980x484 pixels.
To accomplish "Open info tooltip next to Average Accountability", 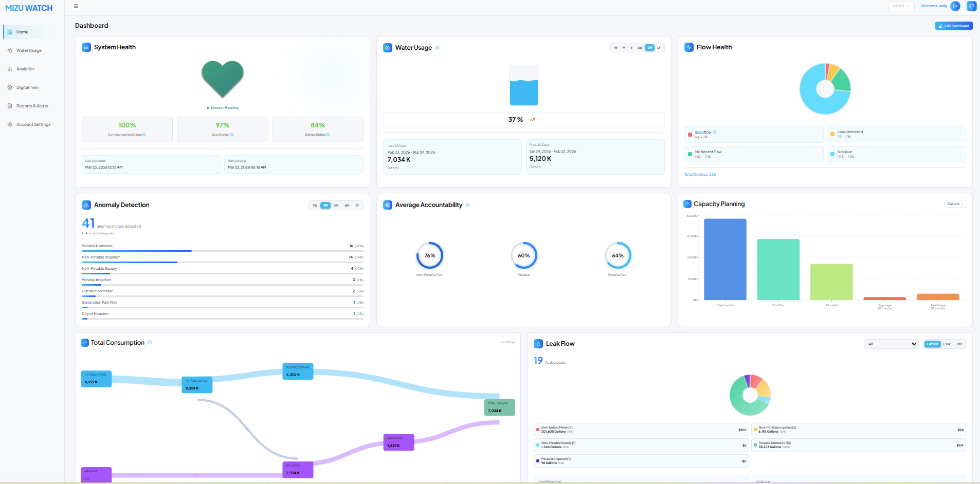I will (x=468, y=205).
